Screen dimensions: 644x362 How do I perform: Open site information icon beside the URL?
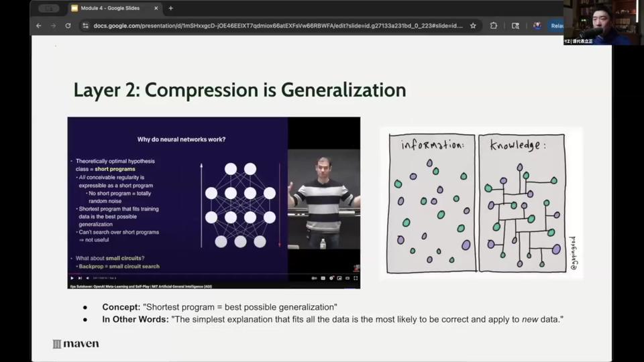[x=85, y=25]
